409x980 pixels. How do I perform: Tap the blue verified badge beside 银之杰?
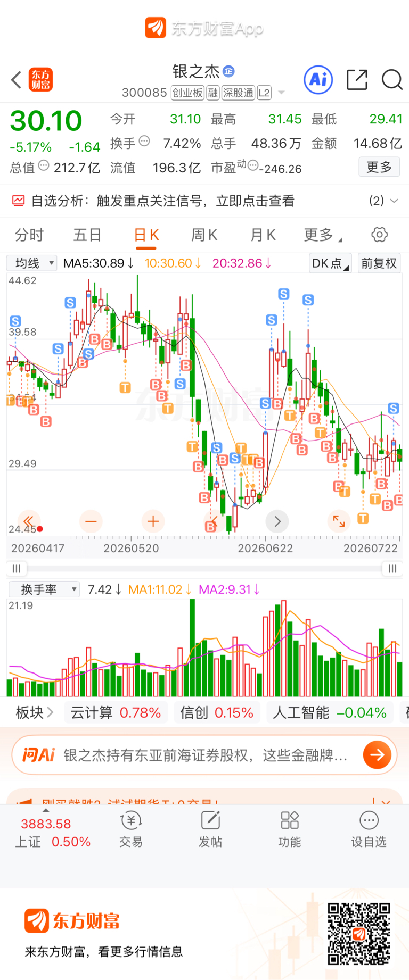click(x=229, y=71)
